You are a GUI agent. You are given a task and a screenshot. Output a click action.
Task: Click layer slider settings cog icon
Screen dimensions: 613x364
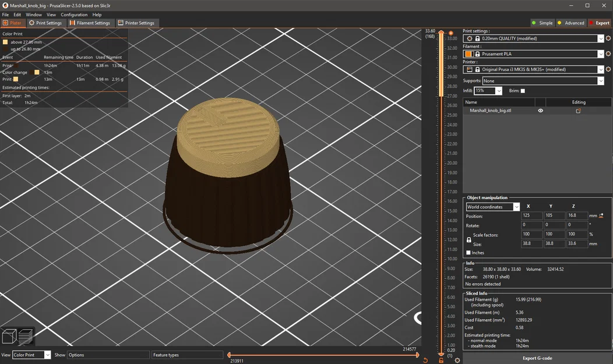457,360
